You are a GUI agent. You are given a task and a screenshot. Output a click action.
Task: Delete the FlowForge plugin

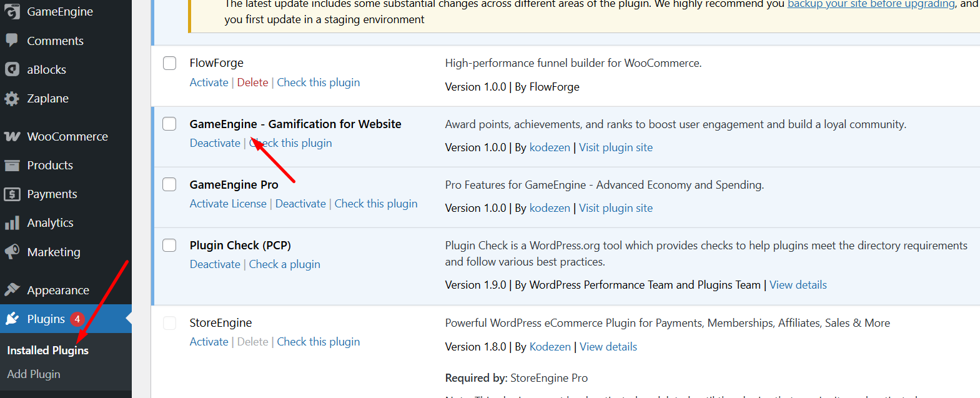point(252,82)
